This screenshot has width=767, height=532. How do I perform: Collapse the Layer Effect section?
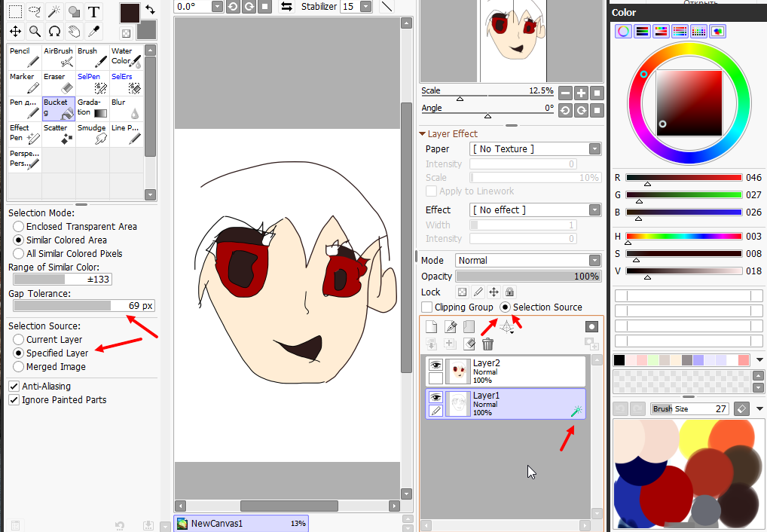click(422, 133)
